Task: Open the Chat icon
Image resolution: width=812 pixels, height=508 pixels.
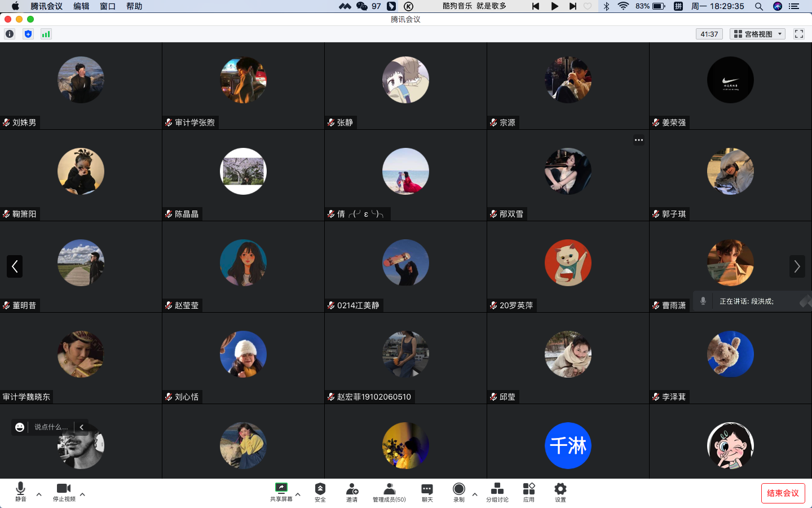Action: (x=427, y=490)
